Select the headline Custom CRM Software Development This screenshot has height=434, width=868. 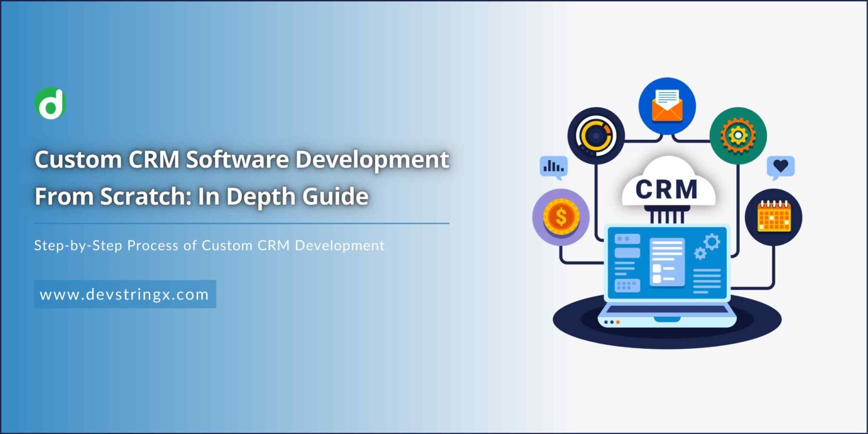click(x=242, y=160)
